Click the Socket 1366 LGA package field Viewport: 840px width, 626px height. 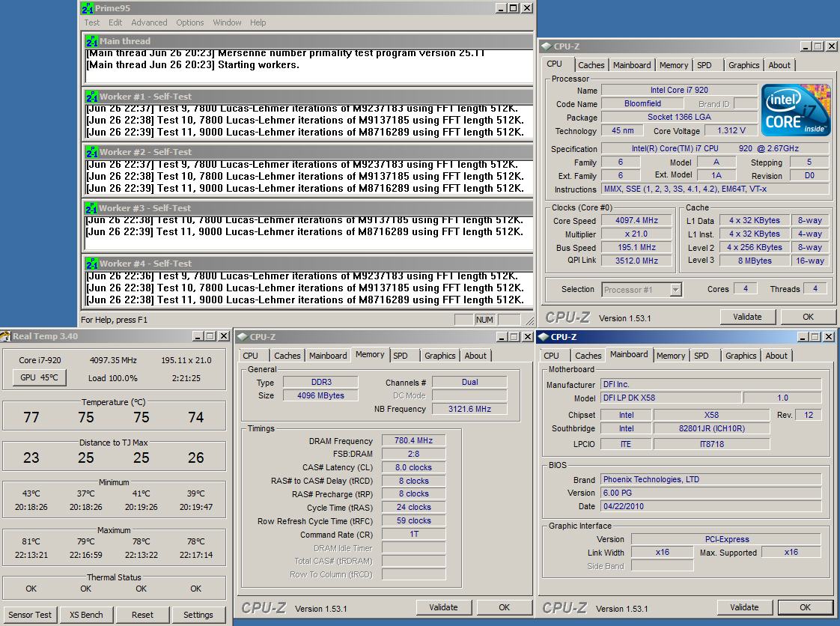coord(679,117)
